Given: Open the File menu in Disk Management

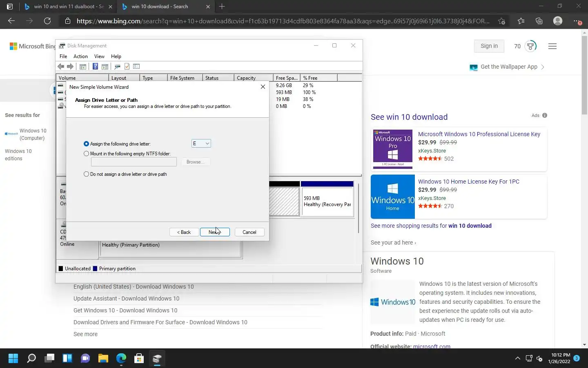Looking at the screenshot, I should 63,56.
